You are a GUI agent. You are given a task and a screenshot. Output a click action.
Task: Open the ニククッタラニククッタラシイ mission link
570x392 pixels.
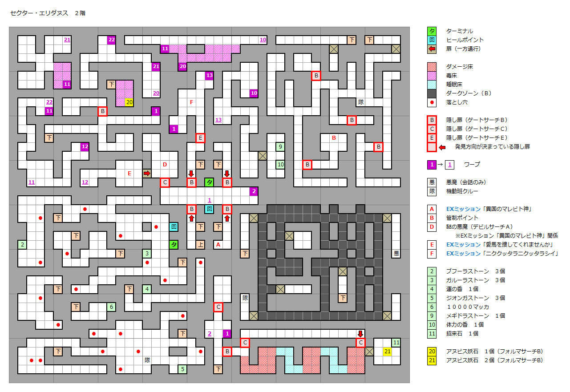(x=502, y=254)
